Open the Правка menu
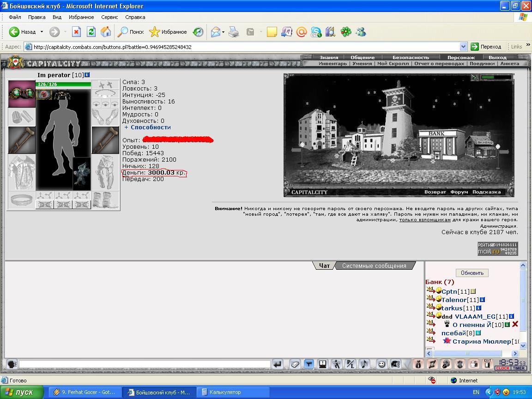532x399 pixels. [36, 17]
